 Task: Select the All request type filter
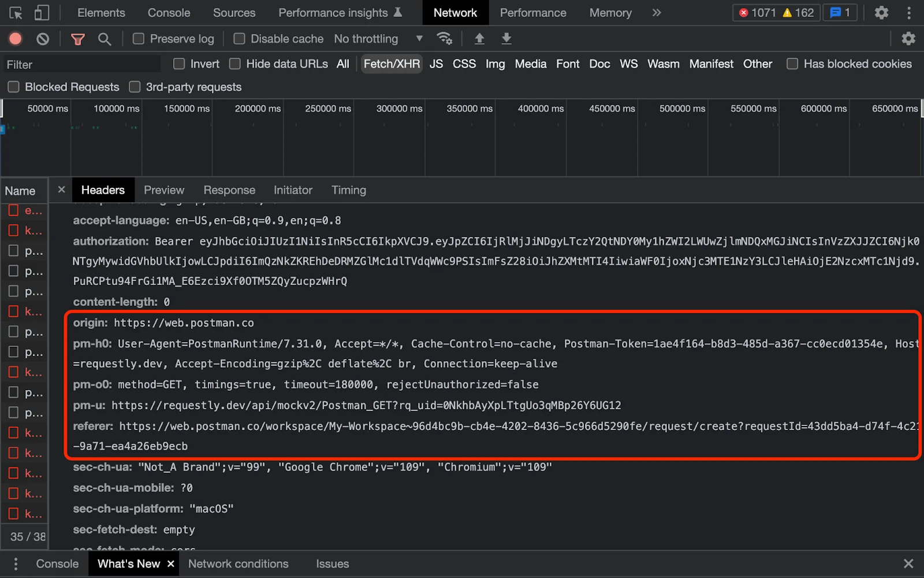(x=343, y=64)
